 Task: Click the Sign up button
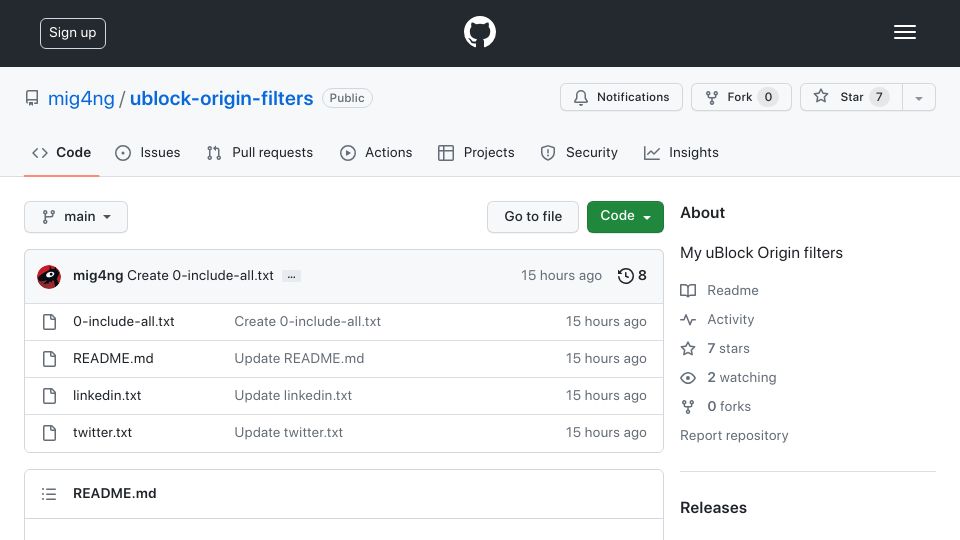tap(73, 33)
